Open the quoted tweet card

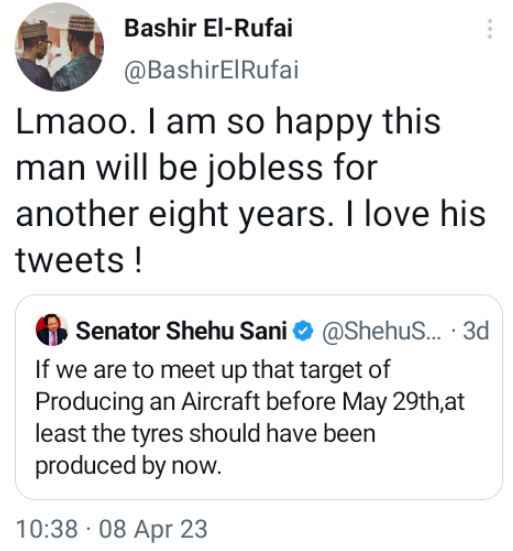pyautogui.click(x=259, y=397)
